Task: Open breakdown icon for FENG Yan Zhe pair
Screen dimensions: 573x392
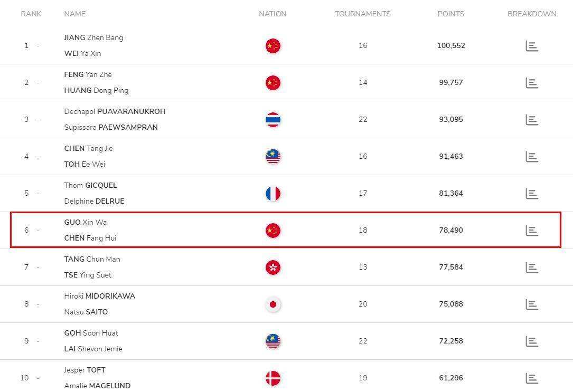Action: (532, 83)
